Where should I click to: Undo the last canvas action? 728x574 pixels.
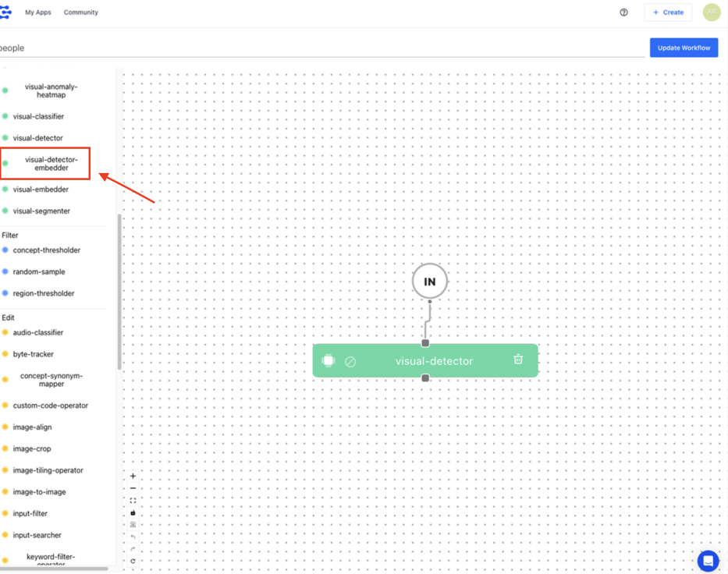pyautogui.click(x=133, y=537)
